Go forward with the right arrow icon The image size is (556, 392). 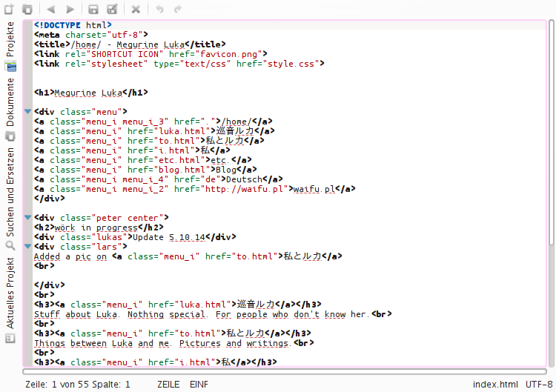click(x=70, y=9)
